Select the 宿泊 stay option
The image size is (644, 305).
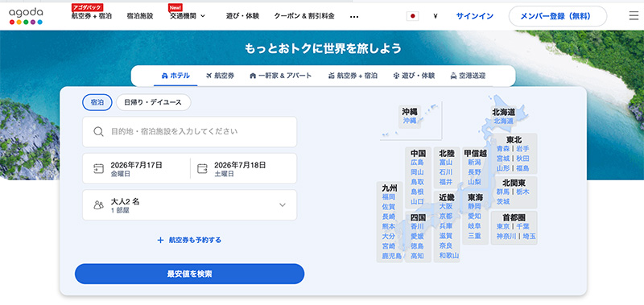pos(97,103)
